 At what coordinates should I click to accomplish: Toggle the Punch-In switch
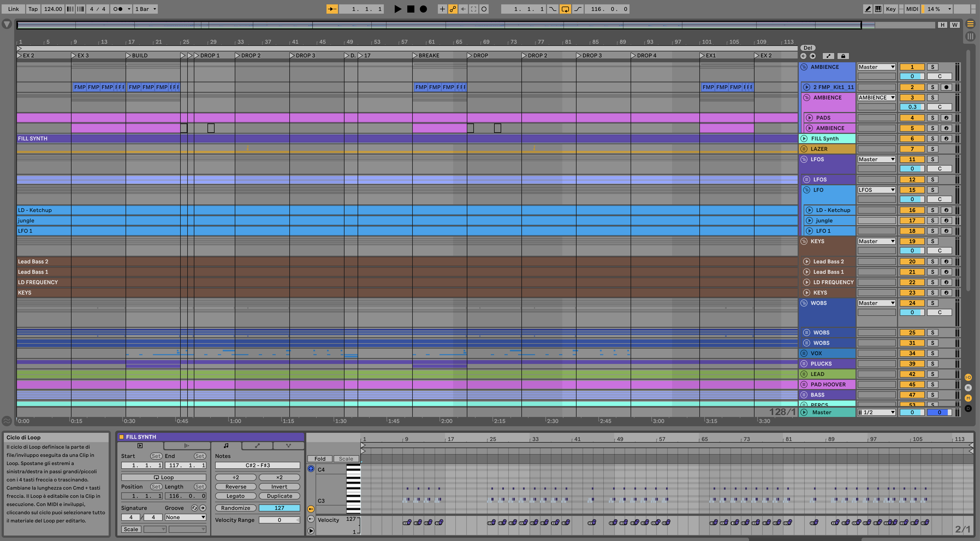553,9
